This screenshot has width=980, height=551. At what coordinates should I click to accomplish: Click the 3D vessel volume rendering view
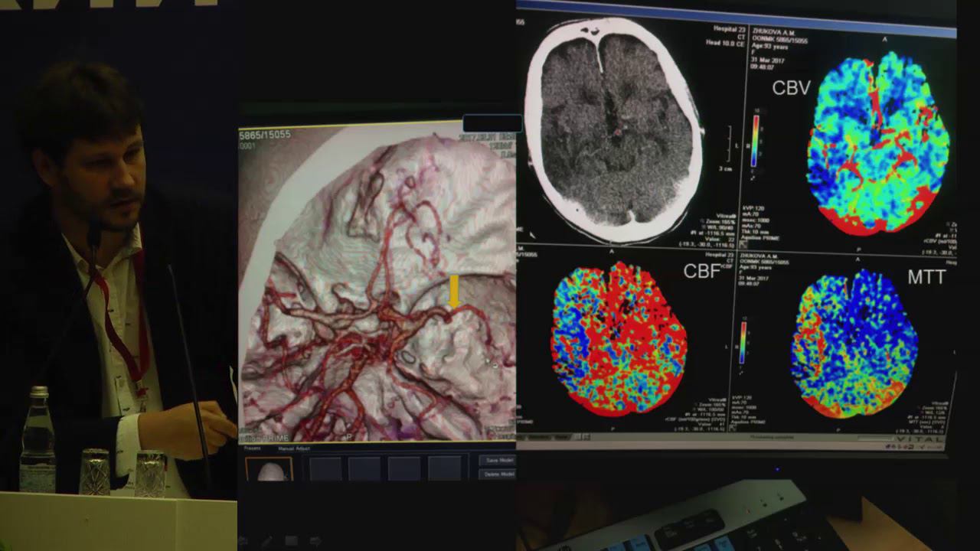pyautogui.click(x=377, y=283)
